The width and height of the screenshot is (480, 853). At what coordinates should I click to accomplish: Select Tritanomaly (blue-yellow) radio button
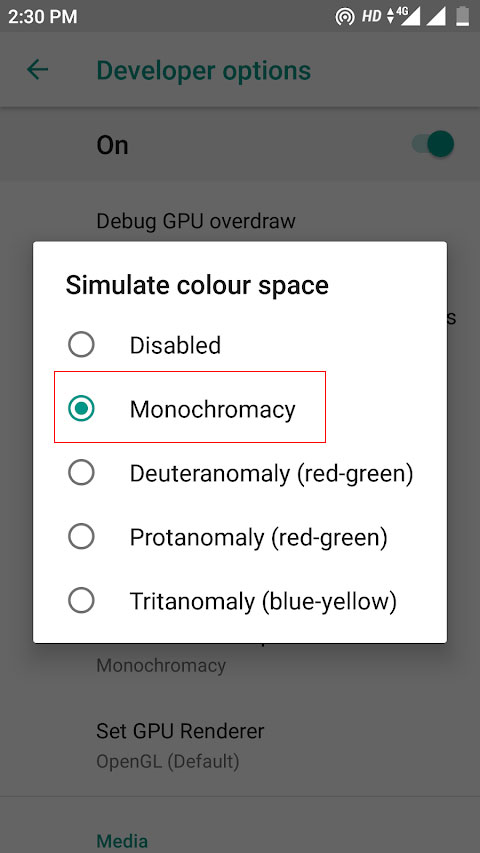(x=81, y=601)
